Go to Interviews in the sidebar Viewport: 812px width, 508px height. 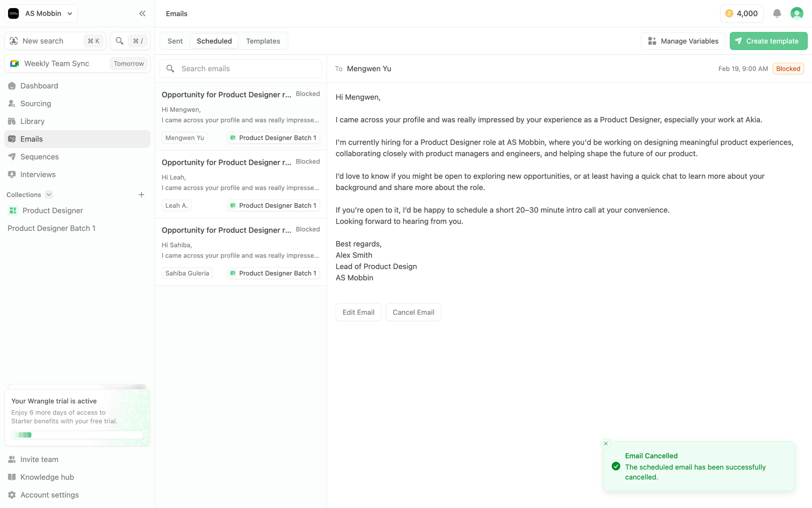[x=77, y=175]
